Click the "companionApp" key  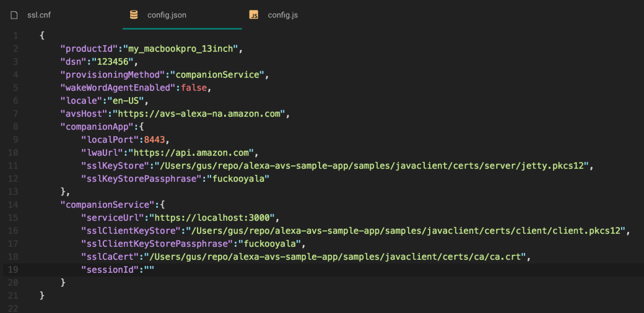97,127
